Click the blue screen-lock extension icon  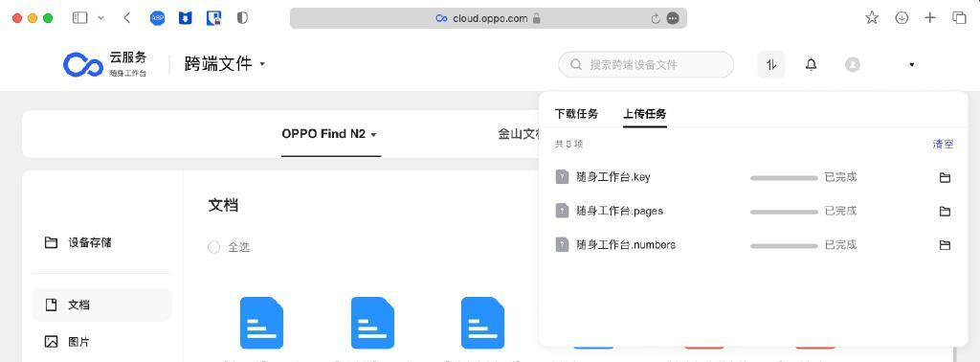(213, 18)
